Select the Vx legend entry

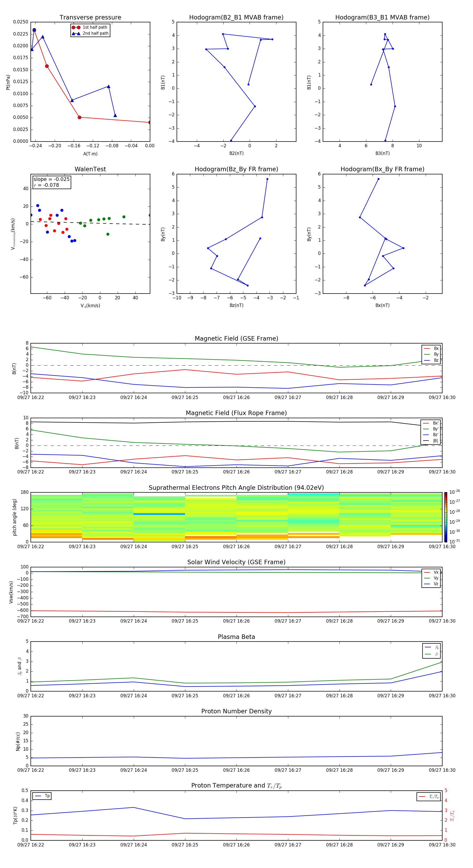coord(431,572)
